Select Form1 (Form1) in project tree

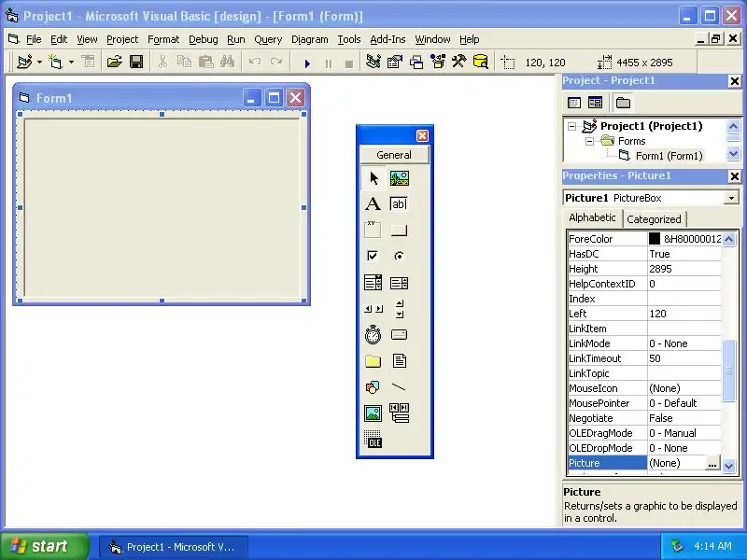click(x=669, y=156)
